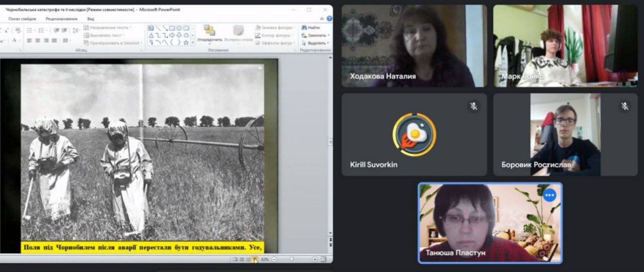Click the zoom in plus button
Image resolution: width=644 pixels, height=272 pixels.
(x=315, y=259)
